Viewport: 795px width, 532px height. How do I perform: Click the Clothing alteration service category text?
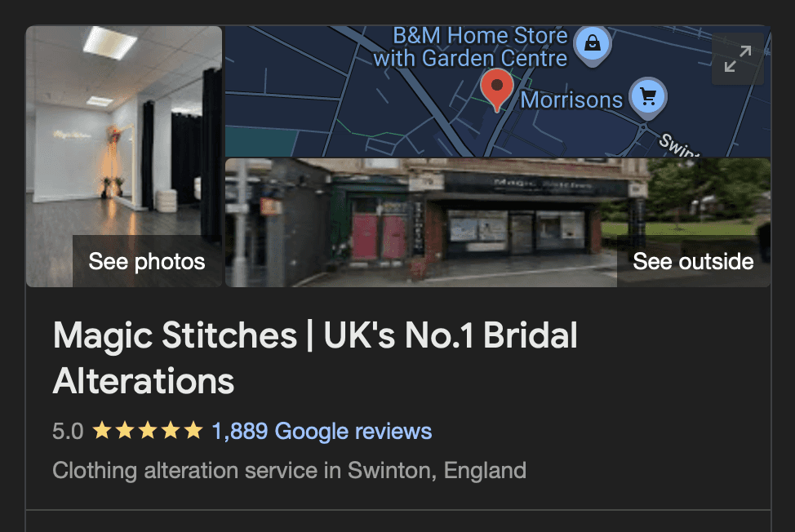pos(289,471)
